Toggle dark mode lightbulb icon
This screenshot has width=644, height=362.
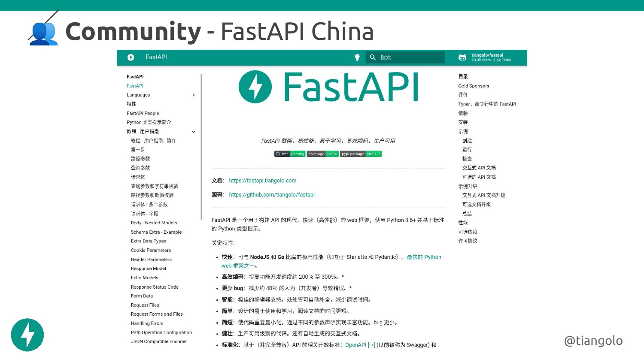coord(357,57)
